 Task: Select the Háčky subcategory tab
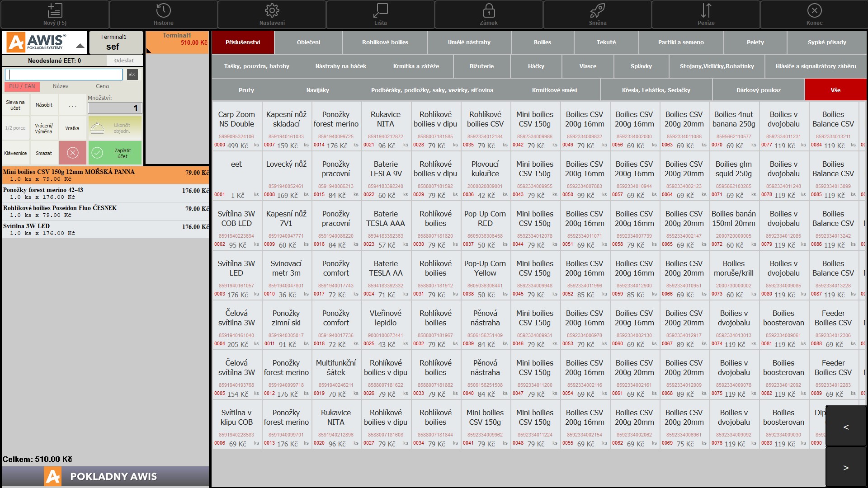pyautogui.click(x=536, y=66)
